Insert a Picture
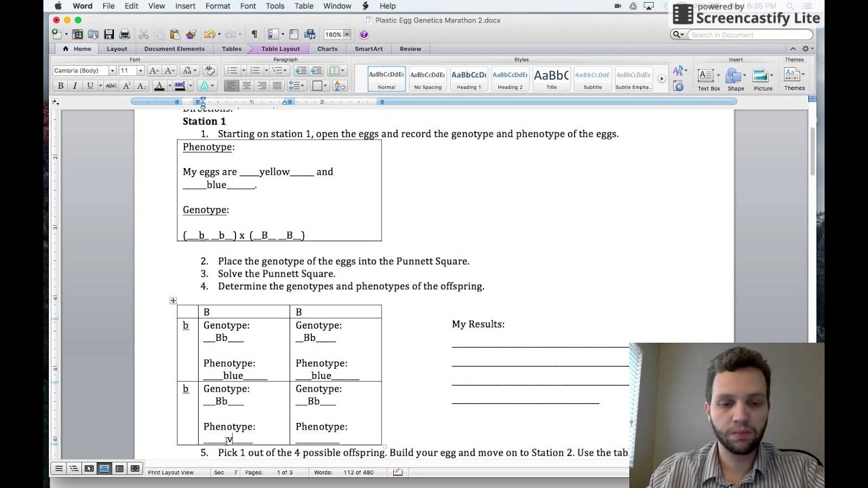Viewport: 868px width, 488px height. (763, 79)
